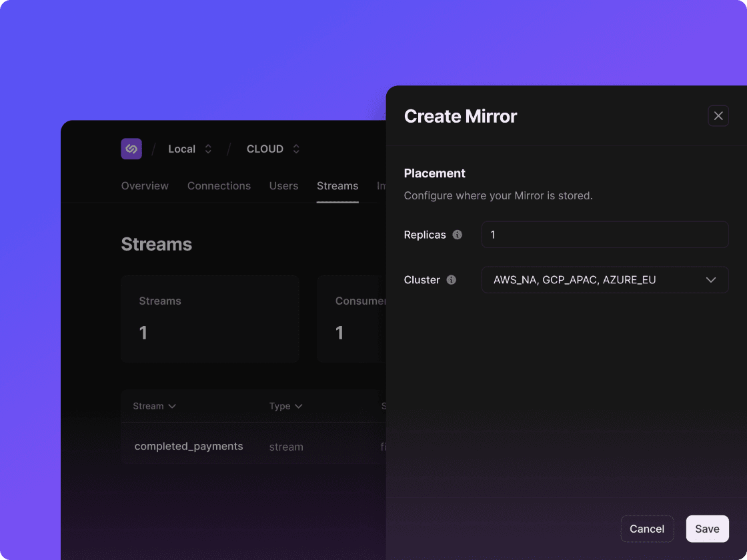
Task: Switch to the Connections tab
Action: (x=219, y=186)
